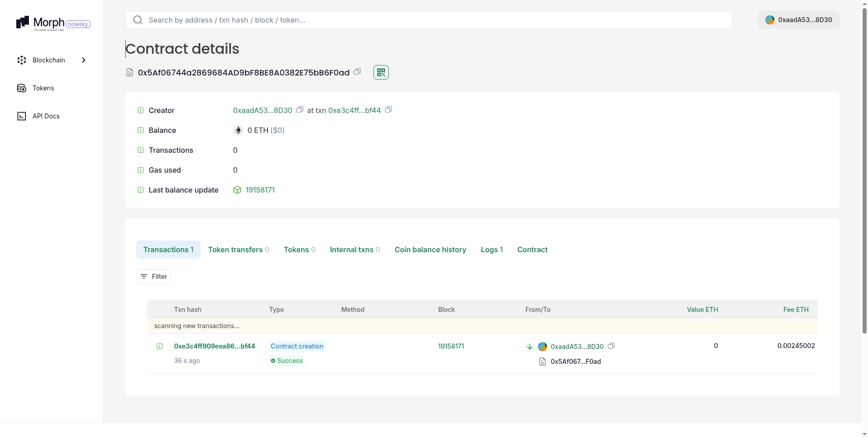Screen dimensions: 868x438
Task: Open block 19158171 in details panel
Action: click(x=260, y=190)
